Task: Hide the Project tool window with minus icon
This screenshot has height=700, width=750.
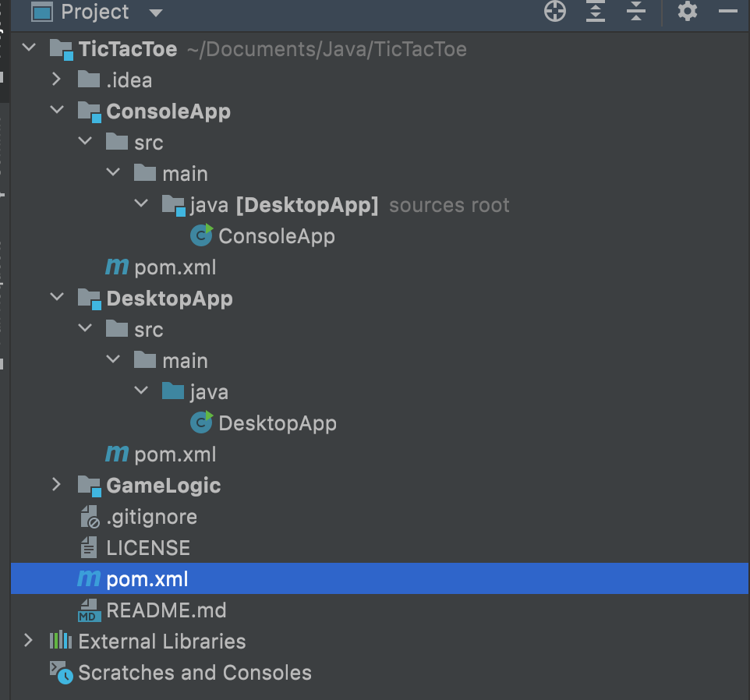Action: coord(727,11)
